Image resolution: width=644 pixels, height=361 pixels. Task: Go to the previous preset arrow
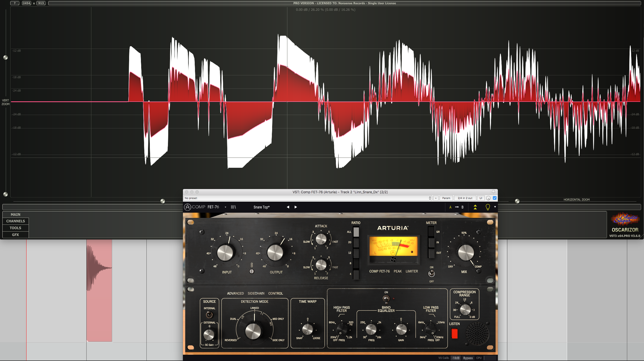tap(288, 207)
